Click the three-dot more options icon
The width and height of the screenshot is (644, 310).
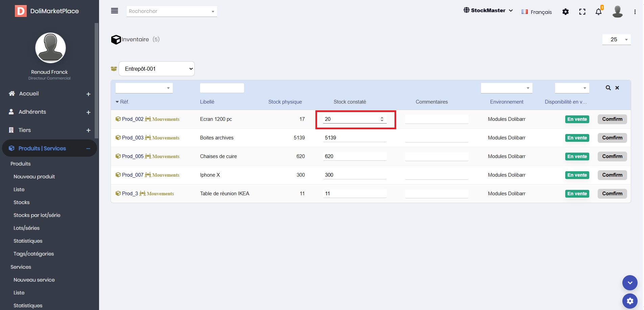tap(635, 12)
